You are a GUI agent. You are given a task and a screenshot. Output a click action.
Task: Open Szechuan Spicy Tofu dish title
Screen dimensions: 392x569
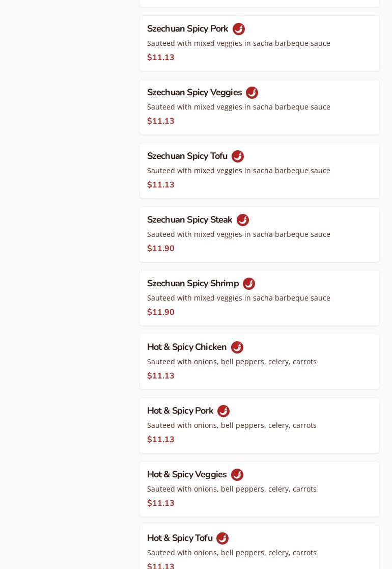coord(187,156)
